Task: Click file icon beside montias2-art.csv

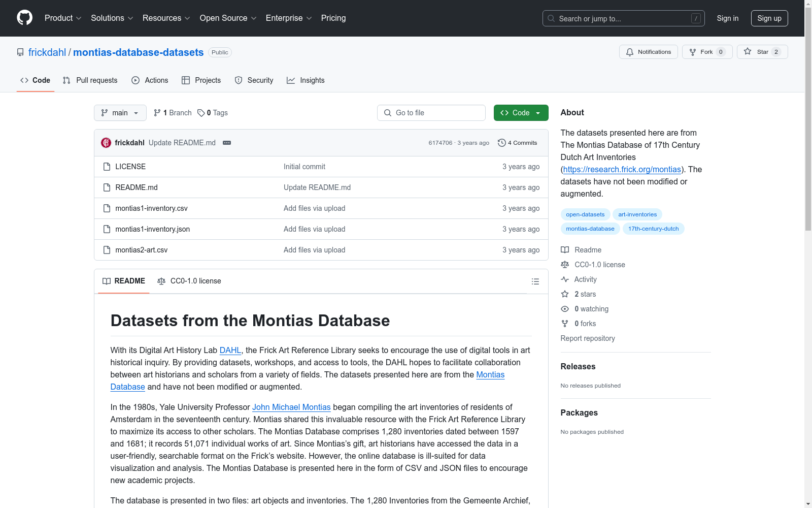Action: pyautogui.click(x=107, y=250)
